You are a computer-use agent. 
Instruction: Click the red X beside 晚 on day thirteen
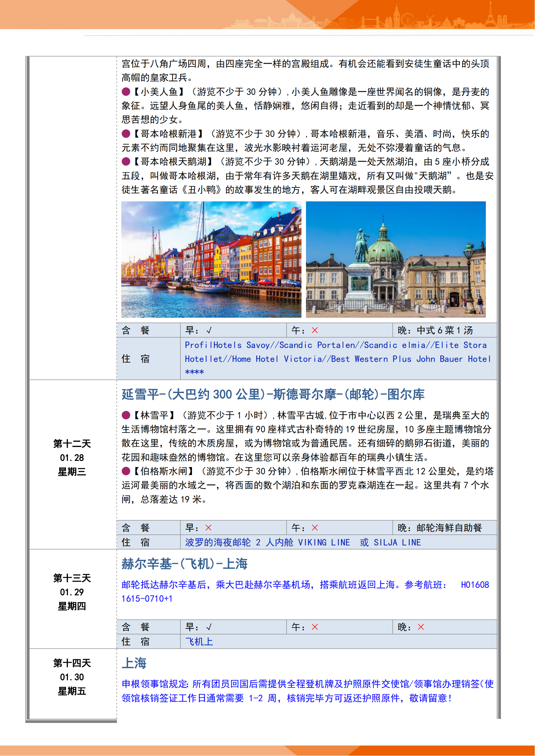point(421,627)
